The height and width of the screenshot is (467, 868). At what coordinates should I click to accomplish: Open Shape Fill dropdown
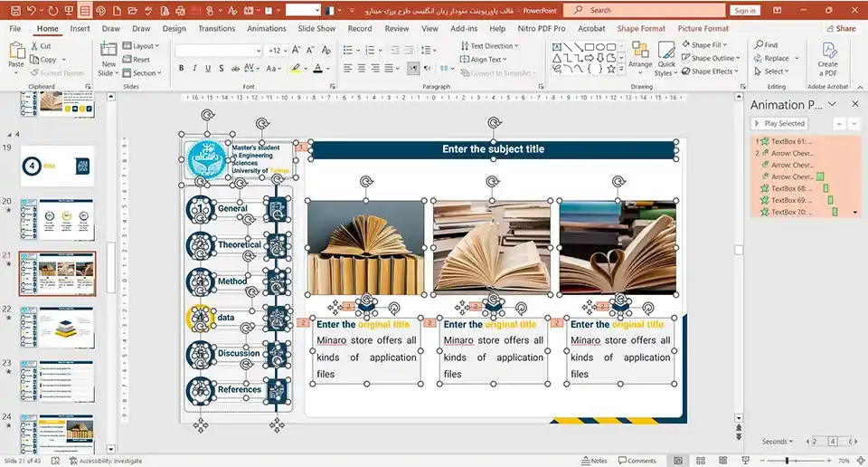(x=704, y=44)
